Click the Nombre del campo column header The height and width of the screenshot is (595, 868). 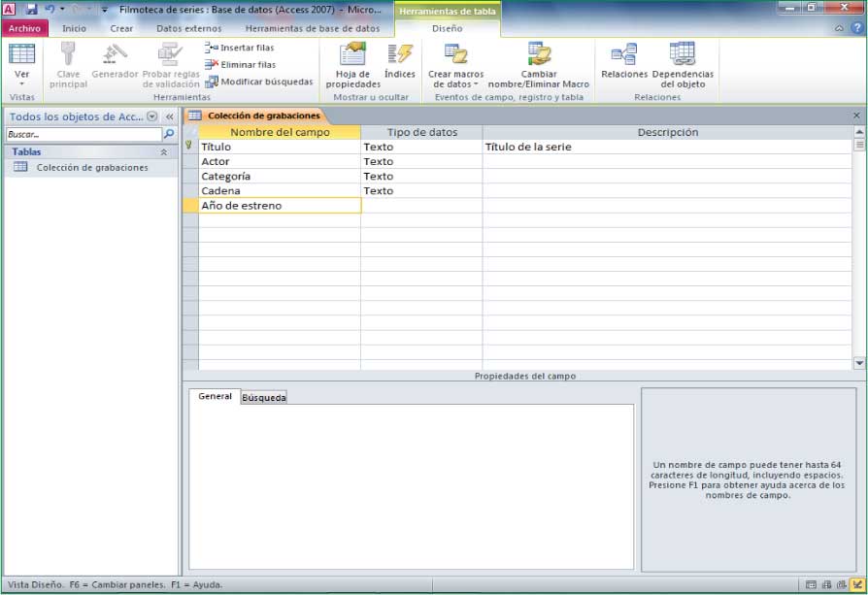(280, 132)
